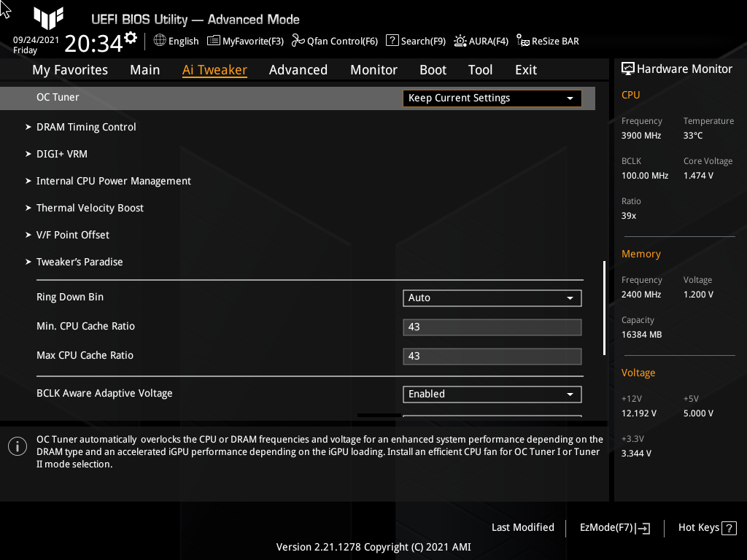Click the OC Tuner row label
Viewport: 747px width, 560px height.
tap(58, 97)
